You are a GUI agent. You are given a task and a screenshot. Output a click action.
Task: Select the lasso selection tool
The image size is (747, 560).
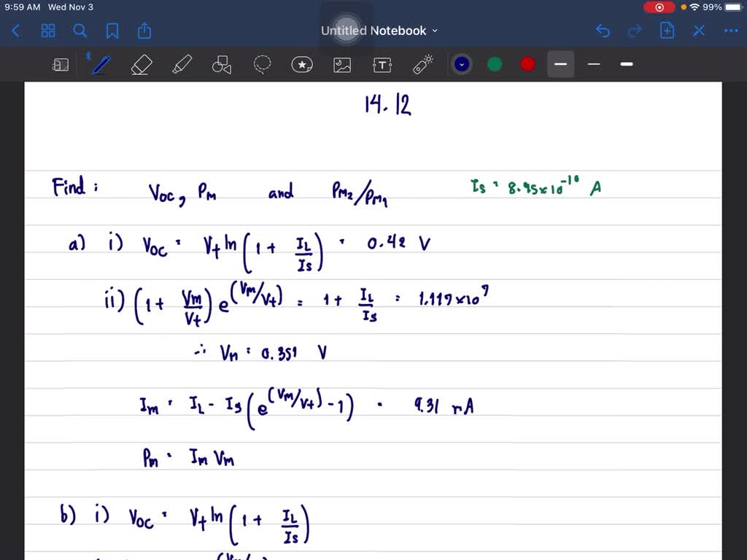point(262,64)
